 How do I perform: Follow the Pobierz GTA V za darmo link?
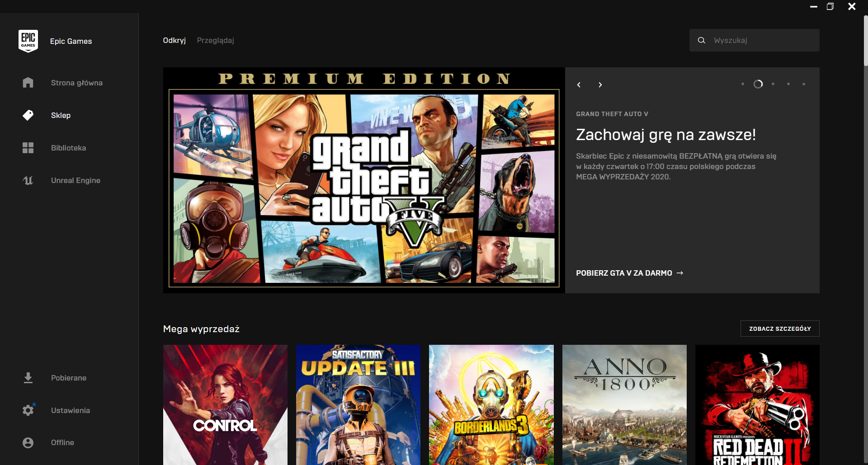click(x=629, y=273)
